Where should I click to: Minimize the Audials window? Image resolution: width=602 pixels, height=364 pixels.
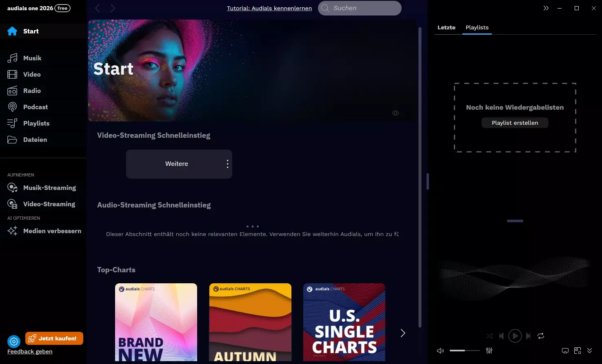[560, 8]
